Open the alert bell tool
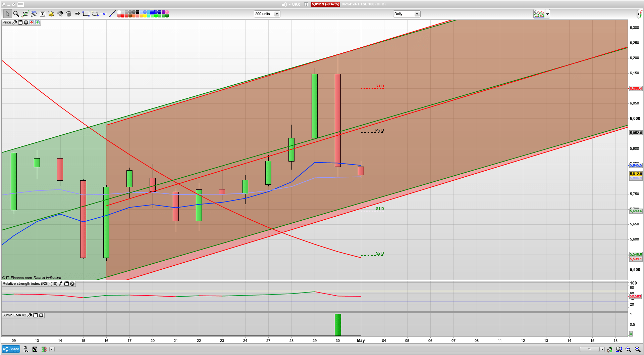The image size is (644, 355). 51,14
